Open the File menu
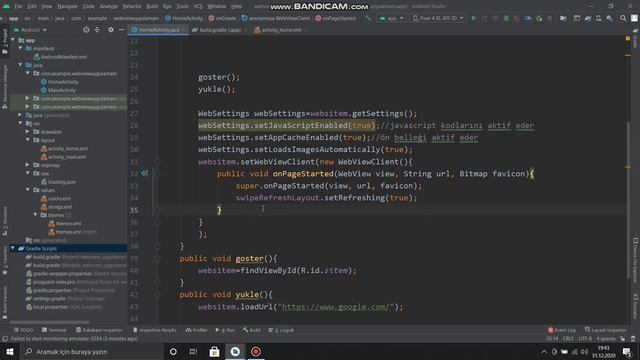Image resolution: width=640 pixels, height=360 pixels. pyautogui.click(x=18, y=6)
